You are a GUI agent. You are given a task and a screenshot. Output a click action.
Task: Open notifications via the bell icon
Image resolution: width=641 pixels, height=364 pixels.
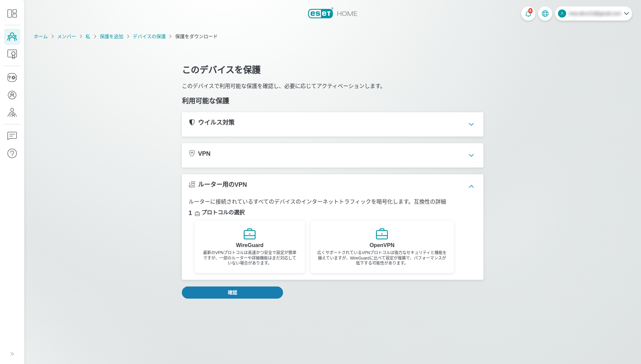pos(528,13)
